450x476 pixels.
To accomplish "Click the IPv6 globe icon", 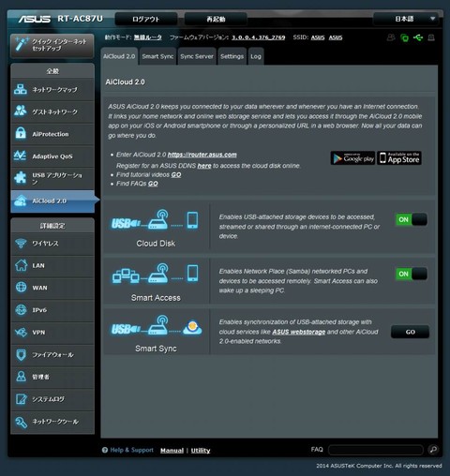I will click(x=21, y=310).
